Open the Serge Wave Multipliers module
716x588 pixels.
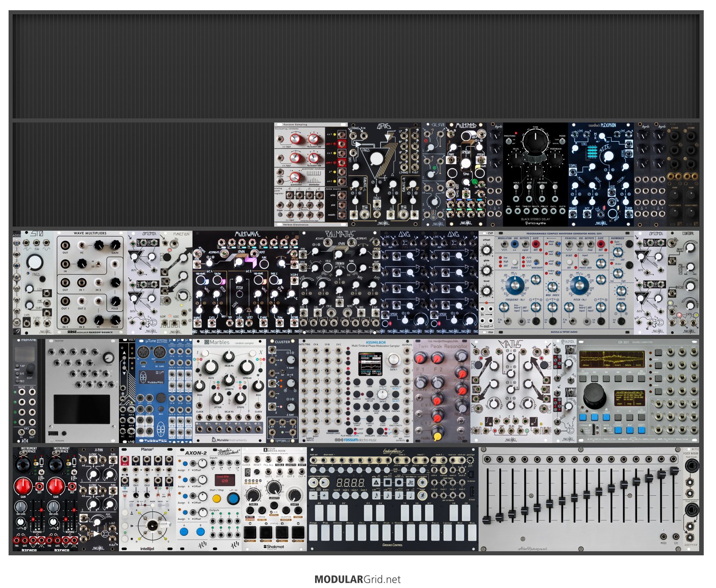(90, 283)
